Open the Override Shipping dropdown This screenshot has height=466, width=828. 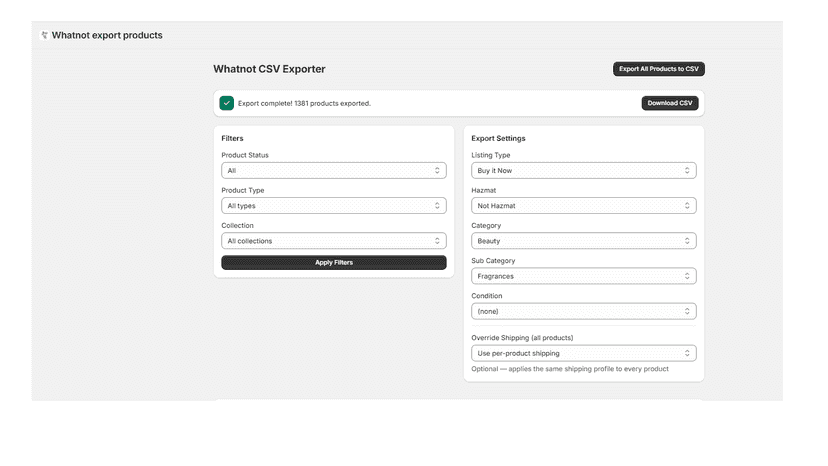[x=584, y=353]
